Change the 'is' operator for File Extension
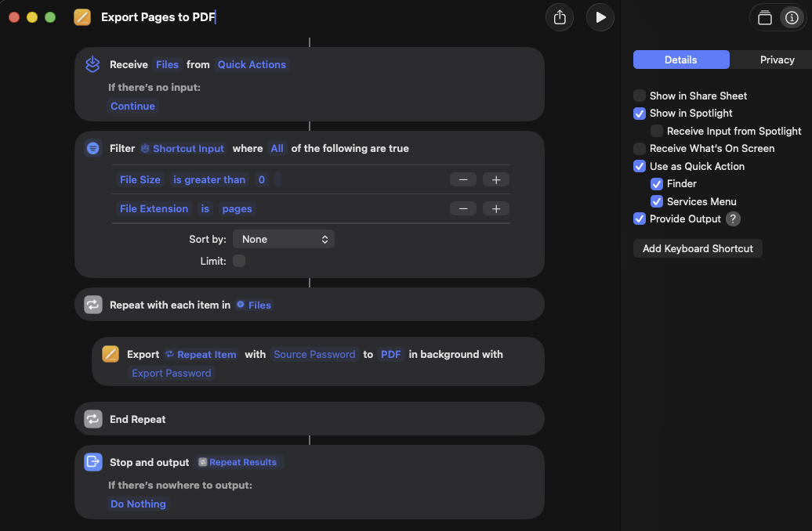Screen dimensions: 812x531 (x=205, y=208)
